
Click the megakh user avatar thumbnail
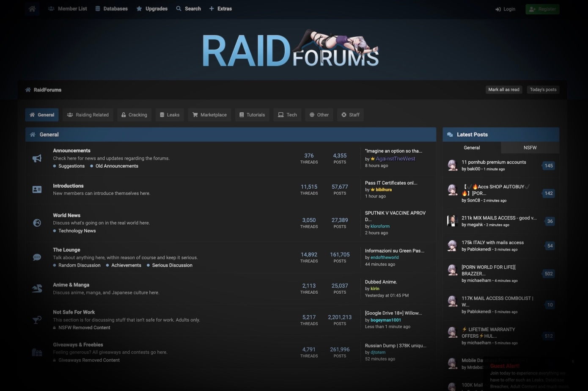pyautogui.click(x=453, y=221)
